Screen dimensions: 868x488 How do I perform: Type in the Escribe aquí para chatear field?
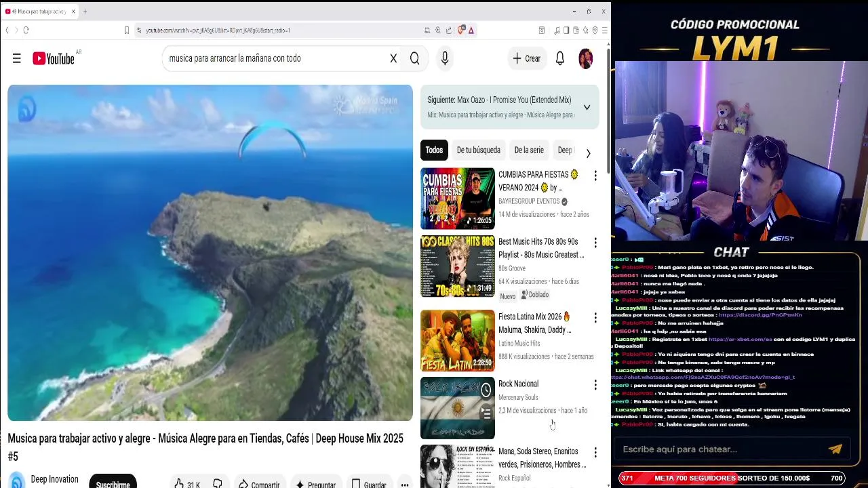(719, 449)
